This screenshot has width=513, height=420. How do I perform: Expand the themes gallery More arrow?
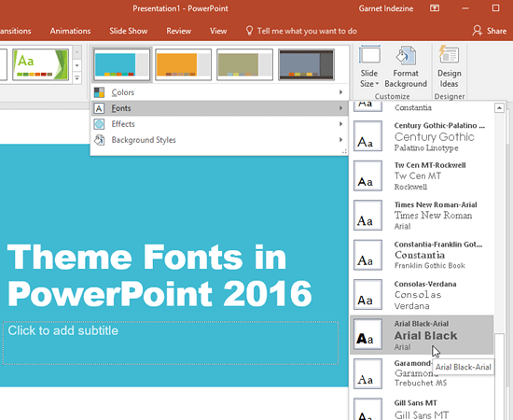coord(76,78)
